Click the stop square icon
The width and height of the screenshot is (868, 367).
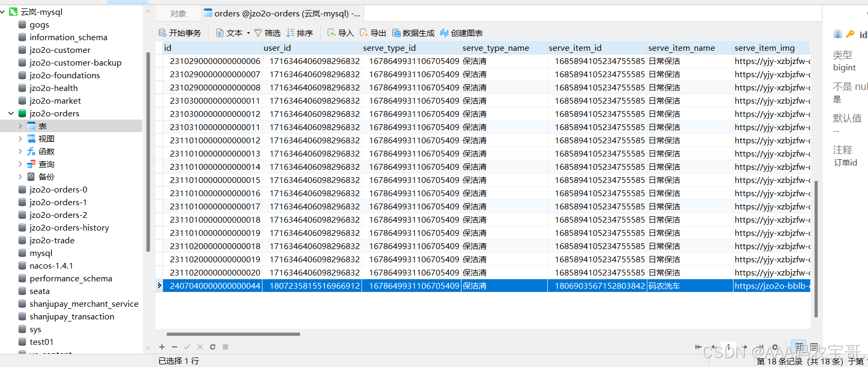tap(225, 347)
